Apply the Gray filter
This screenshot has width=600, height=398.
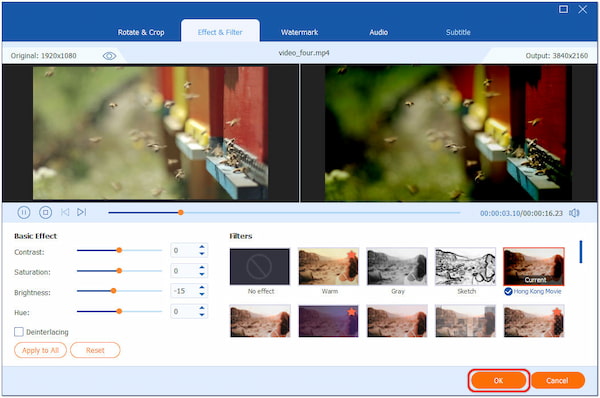pyautogui.click(x=397, y=267)
